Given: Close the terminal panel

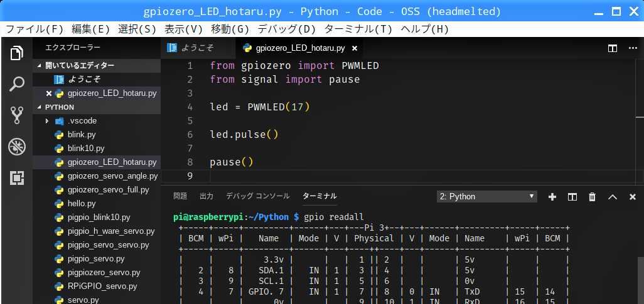Looking at the screenshot, I should (633, 197).
